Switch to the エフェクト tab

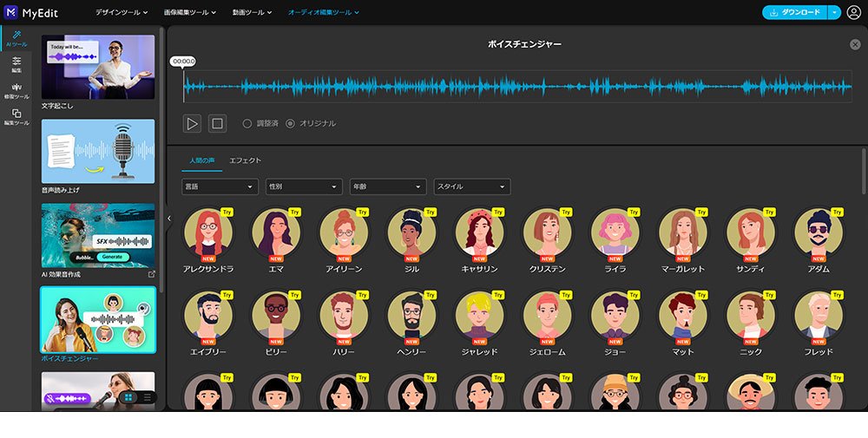245,160
